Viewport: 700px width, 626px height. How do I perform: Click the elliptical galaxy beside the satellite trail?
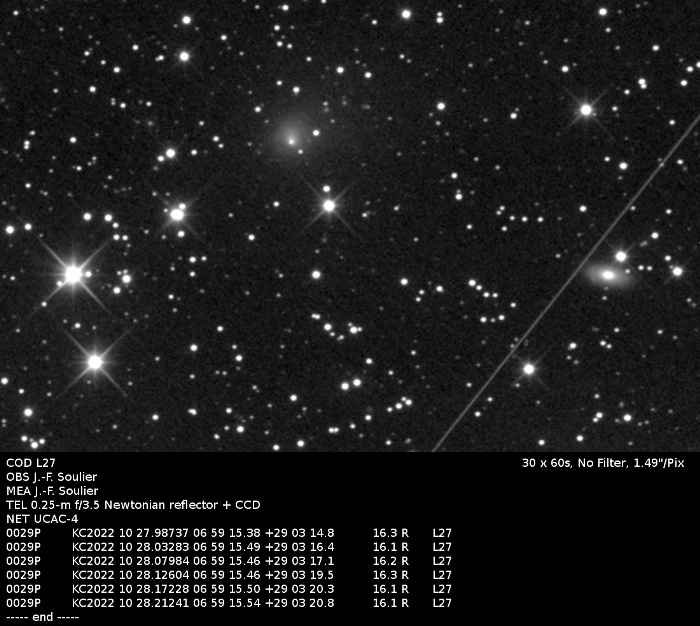tap(608, 275)
